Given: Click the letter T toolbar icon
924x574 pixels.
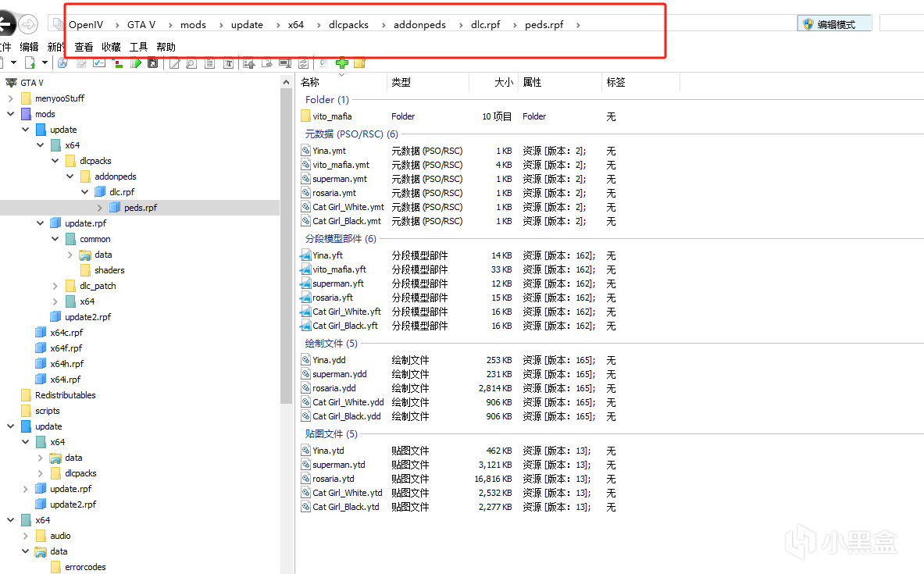Looking at the screenshot, I should click(228, 63).
